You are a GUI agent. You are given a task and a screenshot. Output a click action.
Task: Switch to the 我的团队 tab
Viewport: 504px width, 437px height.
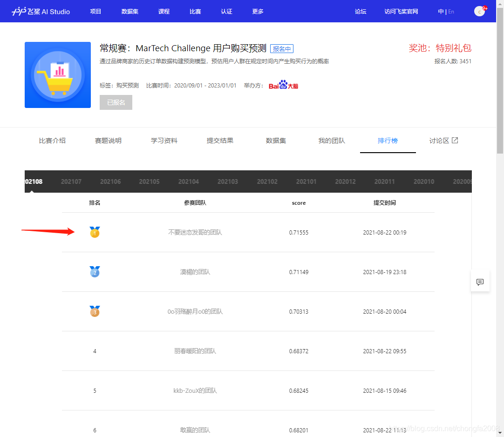coord(332,141)
